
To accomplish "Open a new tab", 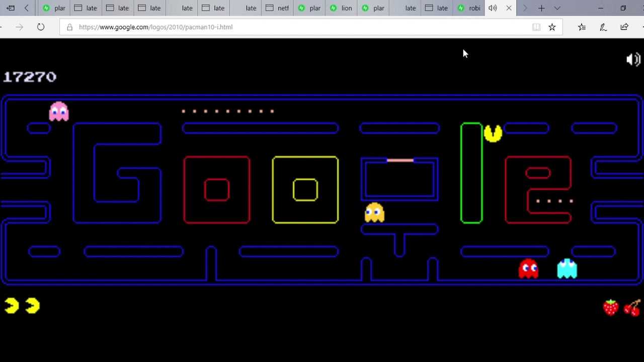I will tap(541, 8).
